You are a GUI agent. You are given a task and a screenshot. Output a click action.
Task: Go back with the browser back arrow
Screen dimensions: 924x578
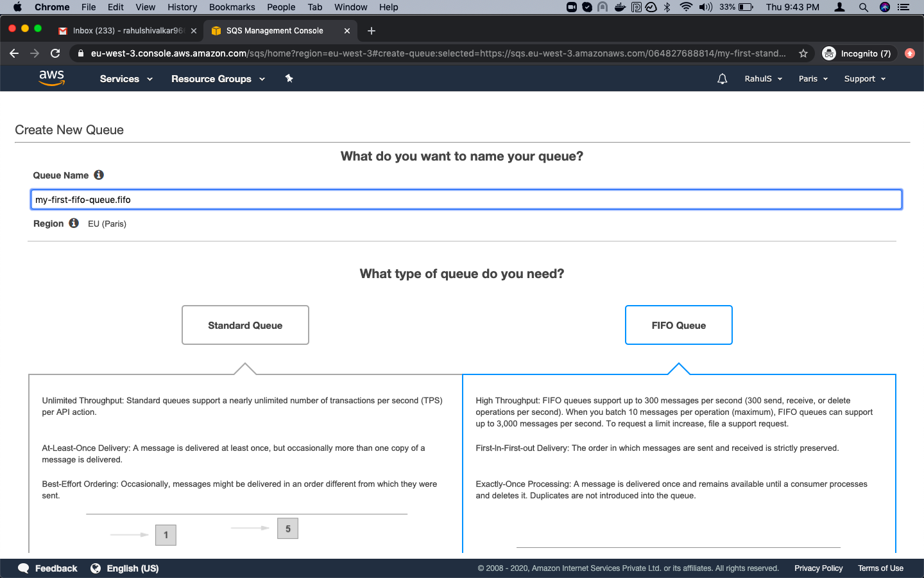point(14,53)
